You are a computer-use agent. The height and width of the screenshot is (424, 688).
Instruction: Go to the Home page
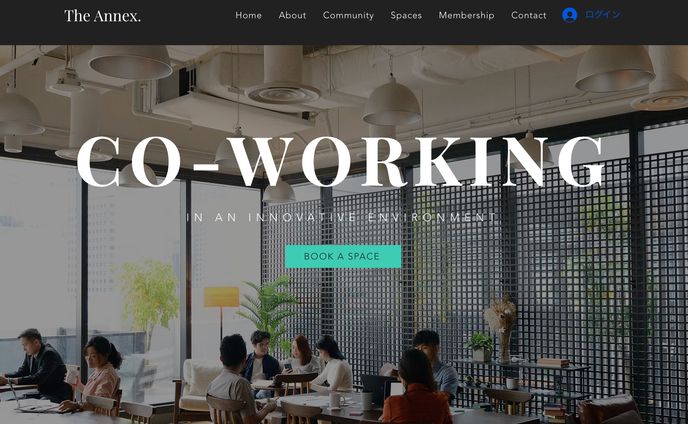pyautogui.click(x=248, y=15)
